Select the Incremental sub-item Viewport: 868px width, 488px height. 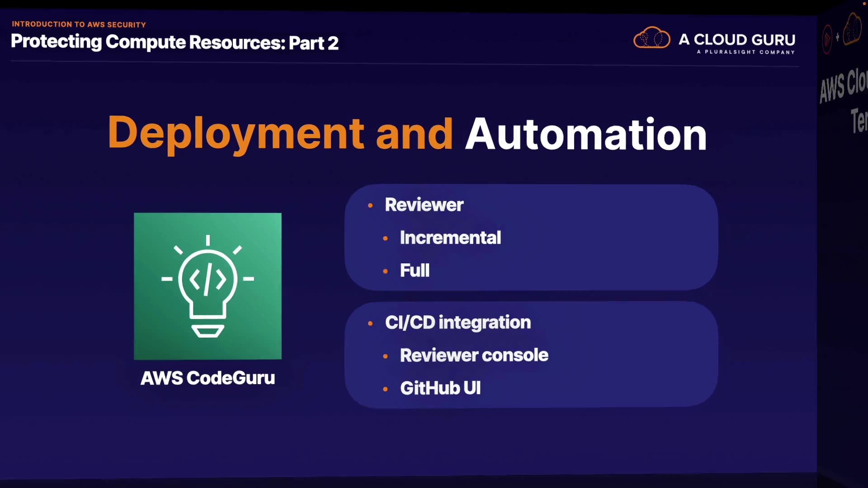point(450,238)
